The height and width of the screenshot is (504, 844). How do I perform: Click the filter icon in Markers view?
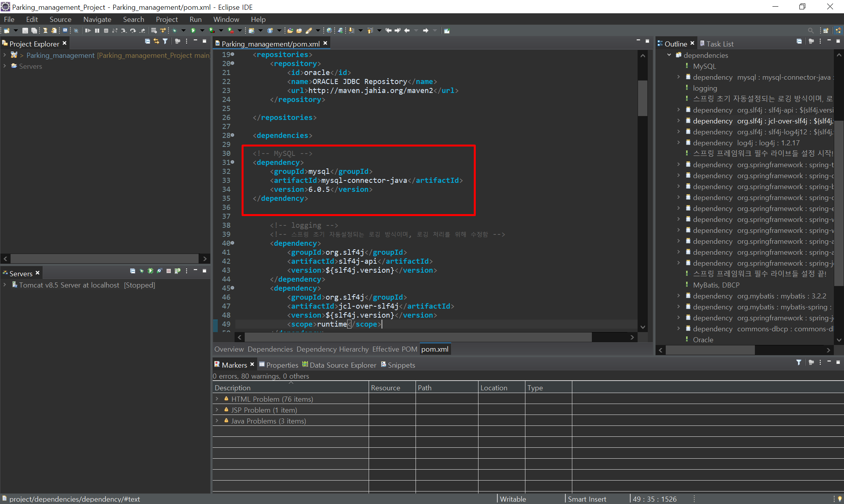pos(799,362)
